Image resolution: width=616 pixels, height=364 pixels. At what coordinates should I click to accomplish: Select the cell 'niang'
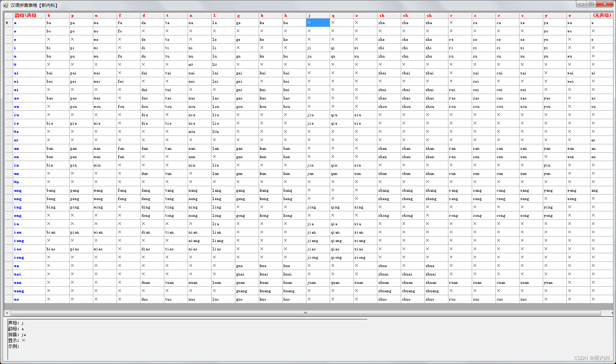tap(200, 240)
